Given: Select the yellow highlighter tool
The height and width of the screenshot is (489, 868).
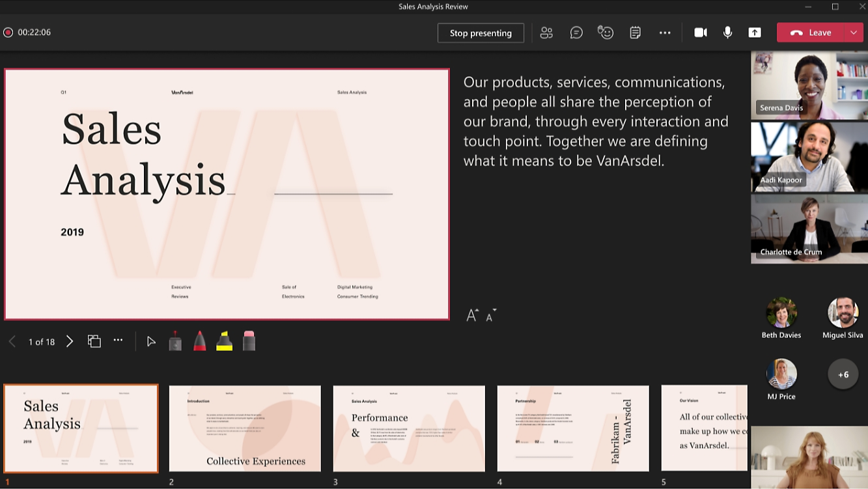Looking at the screenshot, I should (x=225, y=341).
